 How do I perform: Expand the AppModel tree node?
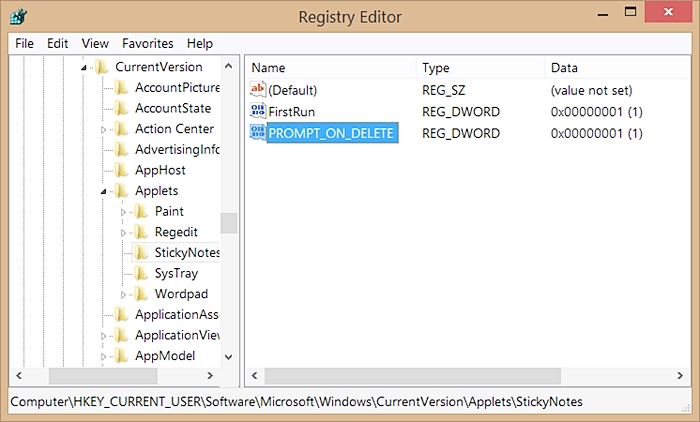pos(104,357)
